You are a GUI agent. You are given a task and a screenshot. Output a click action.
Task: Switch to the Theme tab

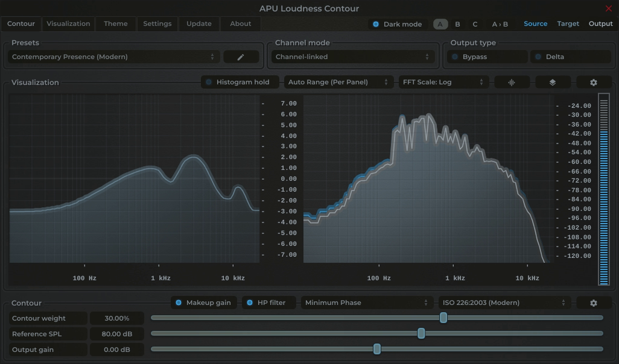tap(115, 24)
